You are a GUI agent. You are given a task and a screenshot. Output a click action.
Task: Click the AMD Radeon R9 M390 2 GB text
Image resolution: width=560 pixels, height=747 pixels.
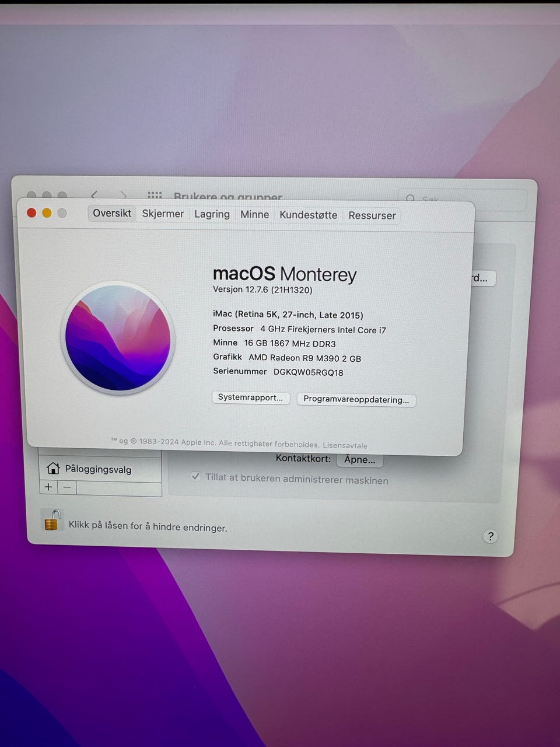(x=305, y=358)
